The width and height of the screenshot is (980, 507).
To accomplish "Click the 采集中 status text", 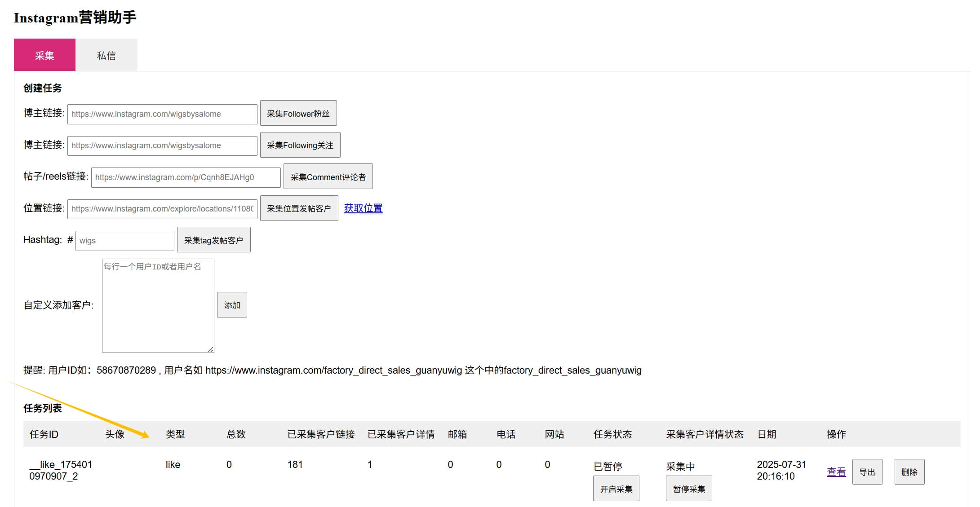I will [x=680, y=467].
